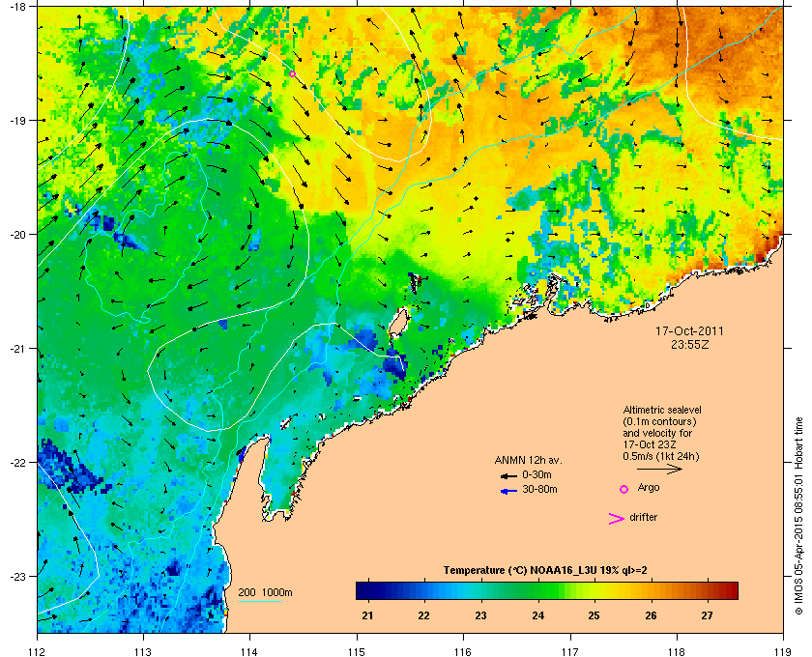Click the 'Argo' legend label
This screenshot has width=812, height=657.
tap(649, 488)
